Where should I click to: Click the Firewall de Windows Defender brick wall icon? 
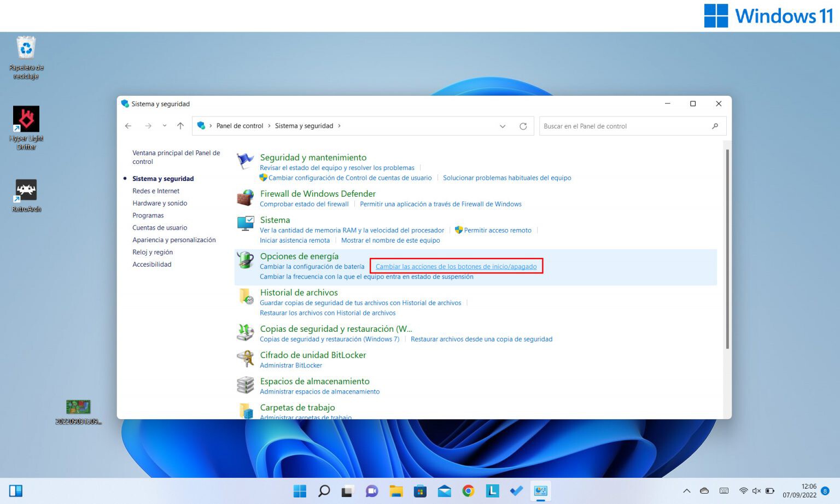(x=244, y=197)
